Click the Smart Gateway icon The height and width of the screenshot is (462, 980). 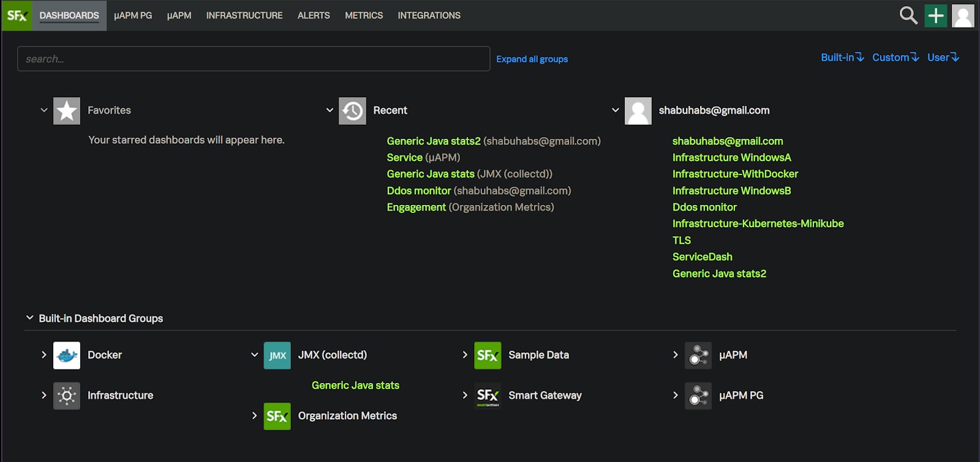point(488,396)
